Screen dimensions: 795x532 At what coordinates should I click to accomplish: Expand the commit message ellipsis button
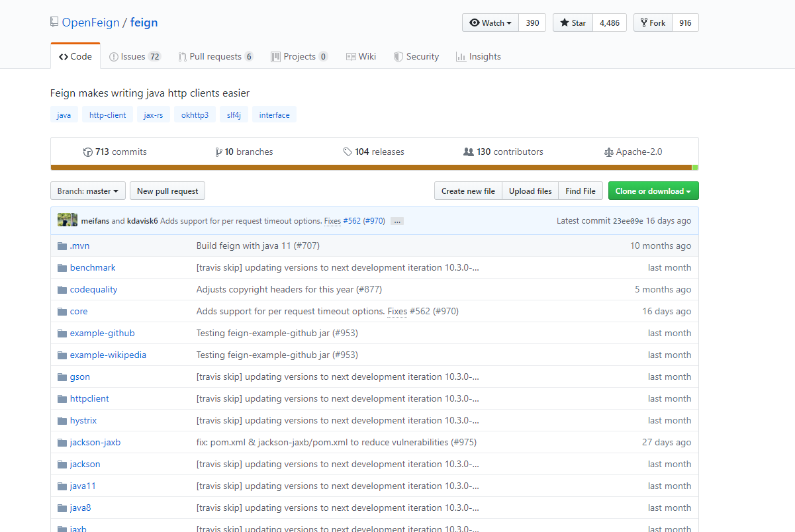[x=397, y=221]
